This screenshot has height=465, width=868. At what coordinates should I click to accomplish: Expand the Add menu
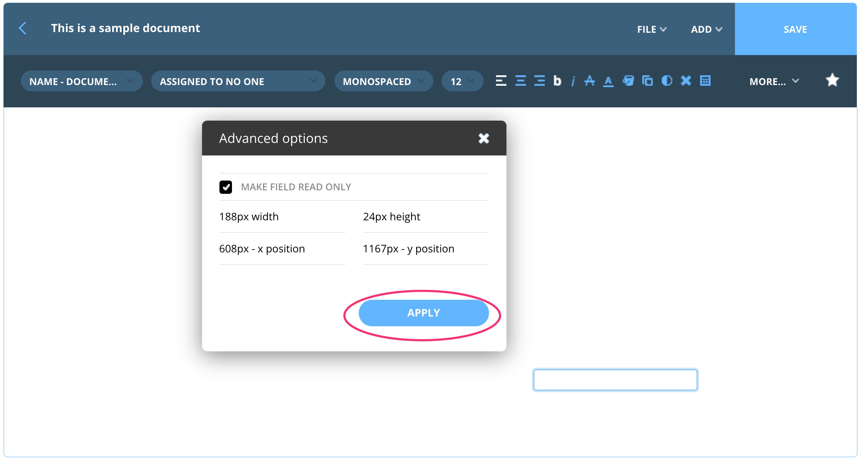tap(706, 29)
